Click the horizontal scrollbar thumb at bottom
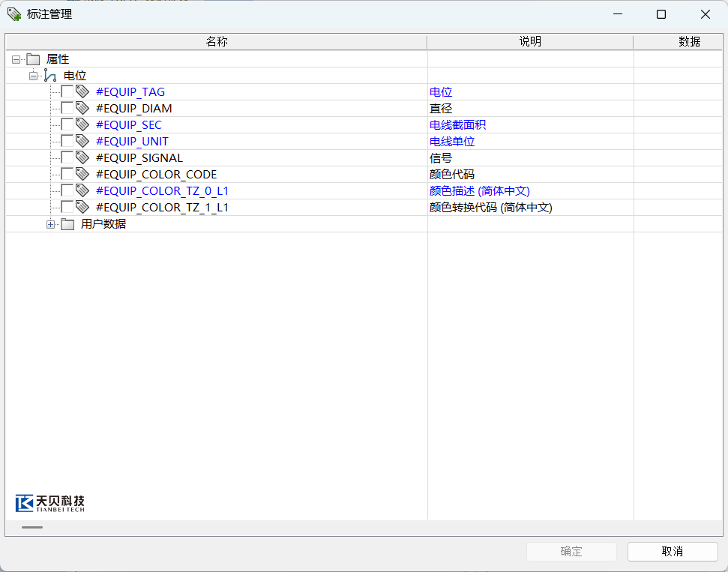 (32, 527)
